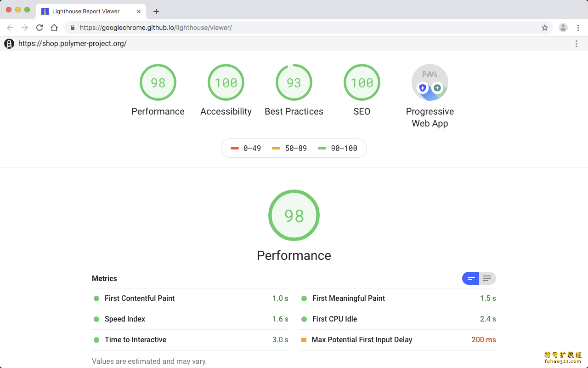This screenshot has width=588, height=368.
Task: Jump to Performance via the 98 gauge
Action: (x=158, y=82)
